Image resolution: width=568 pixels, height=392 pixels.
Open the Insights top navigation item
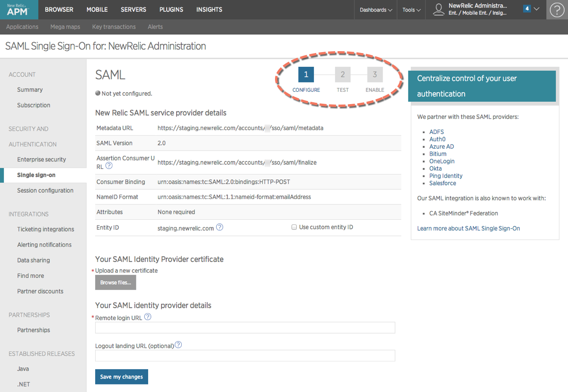coord(209,9)
